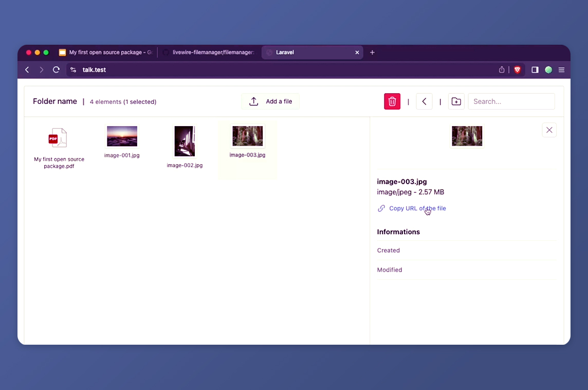Image resolution: width=588 pixels, height=390 pixels.
Task: Copy URL of the file link
Action: click(x=417, y=208)
